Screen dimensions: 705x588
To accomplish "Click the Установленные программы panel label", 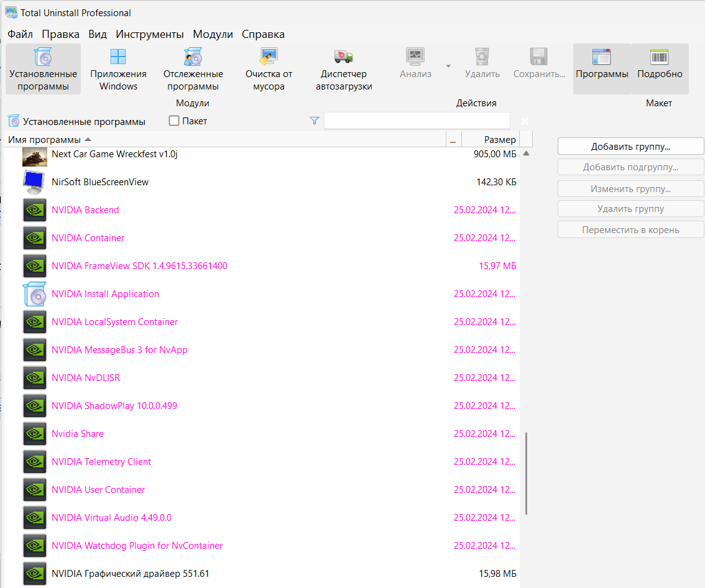I will point(84,121).
